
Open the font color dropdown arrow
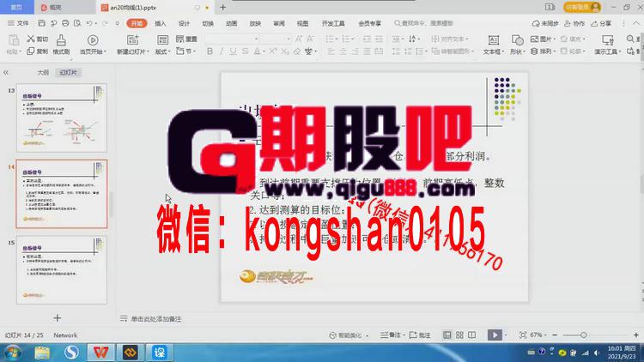(264, 51)
